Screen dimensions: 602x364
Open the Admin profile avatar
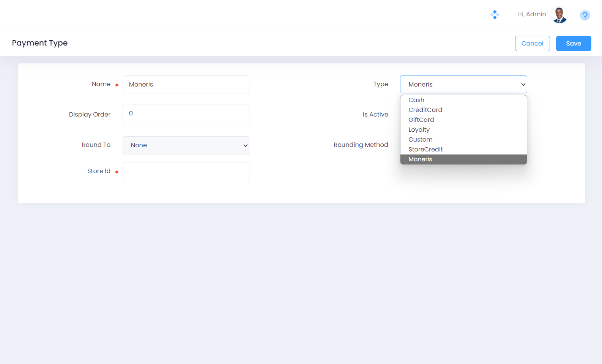[559, 15]
